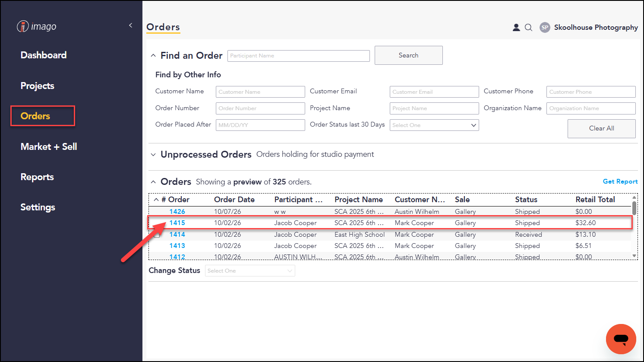Click the SP account avatar
The width and height of the screenshot is (644, 362).
pyautogui.click(x=545, y=27)
